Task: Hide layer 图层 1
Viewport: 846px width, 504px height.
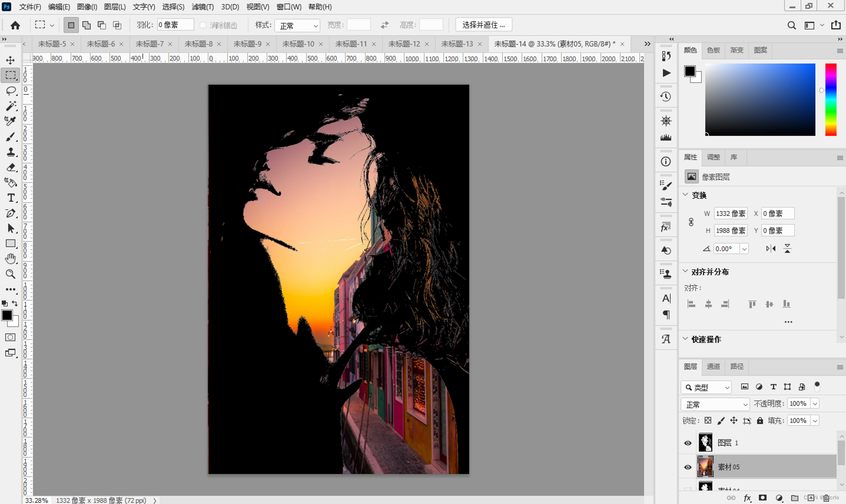Action: (688, 443)
